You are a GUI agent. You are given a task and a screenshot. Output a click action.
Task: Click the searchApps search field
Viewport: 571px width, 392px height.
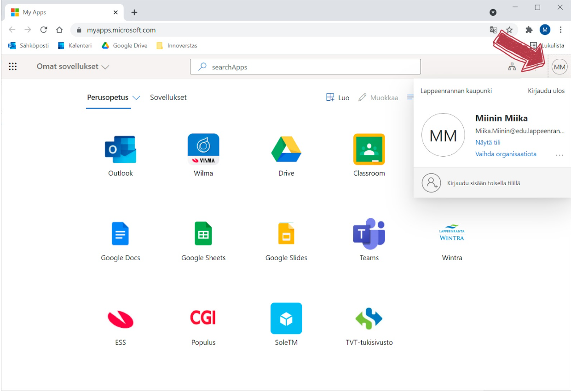coord(306,67)
